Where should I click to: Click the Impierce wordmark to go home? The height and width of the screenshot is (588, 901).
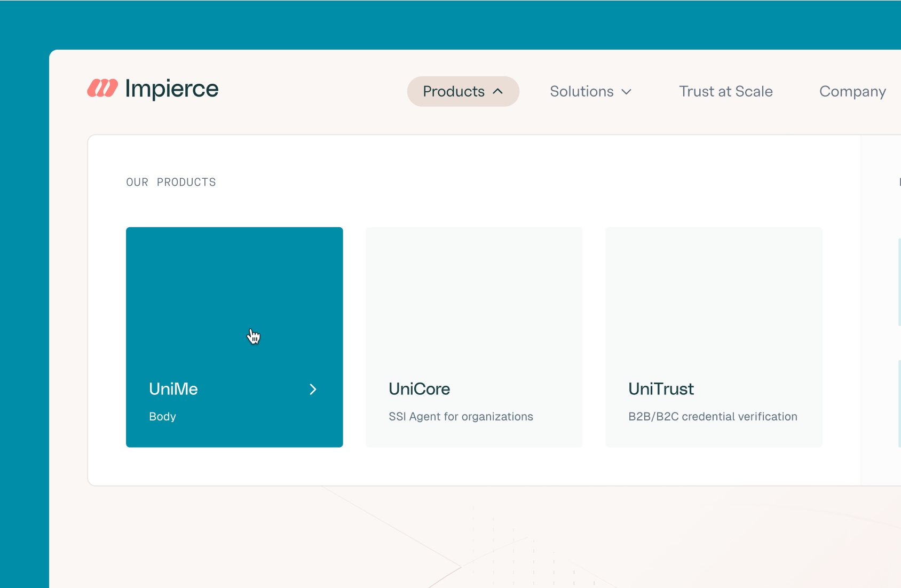171,89
